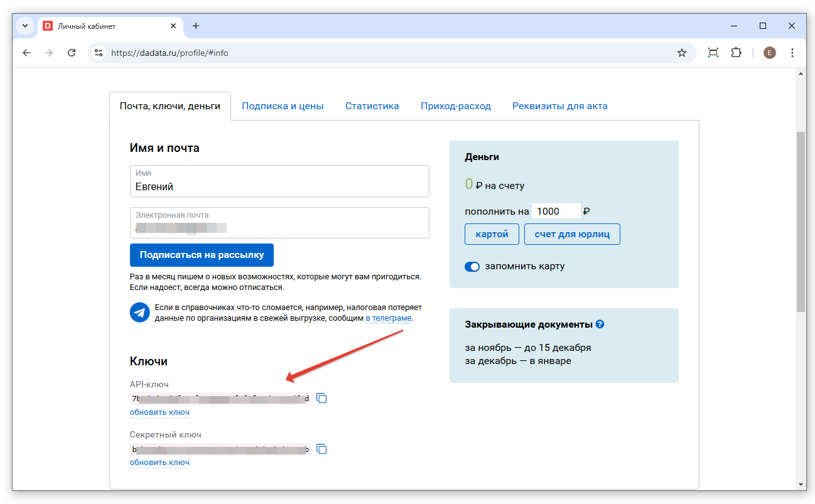Open Chrome three-dot menu

pyautogui.click(x=792, y=53)
